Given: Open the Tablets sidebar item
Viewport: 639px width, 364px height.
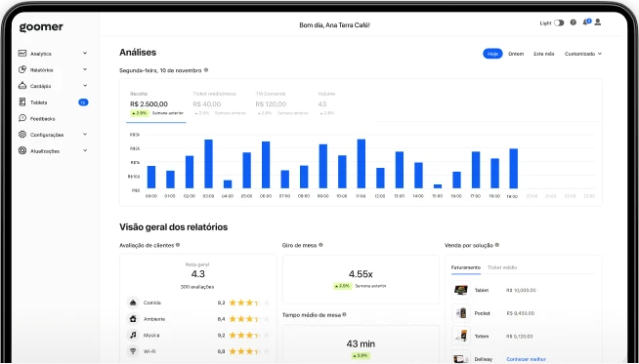Looking at the screenshot, I should click(53, 102).
